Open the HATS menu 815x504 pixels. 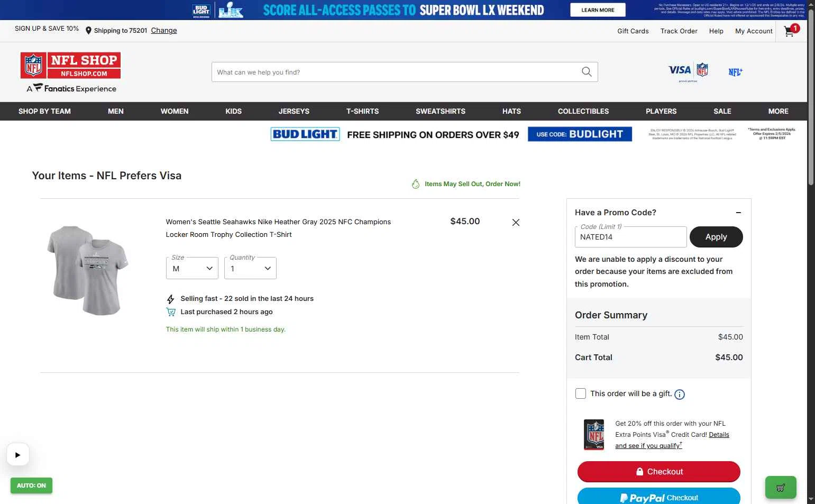511,111
